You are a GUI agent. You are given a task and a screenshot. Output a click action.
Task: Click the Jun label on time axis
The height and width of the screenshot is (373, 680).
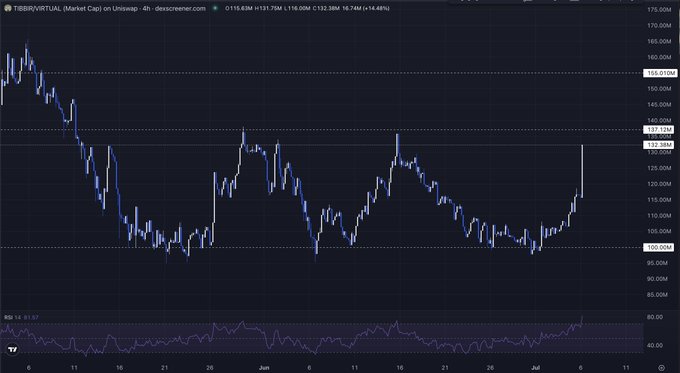click(264, 368)
